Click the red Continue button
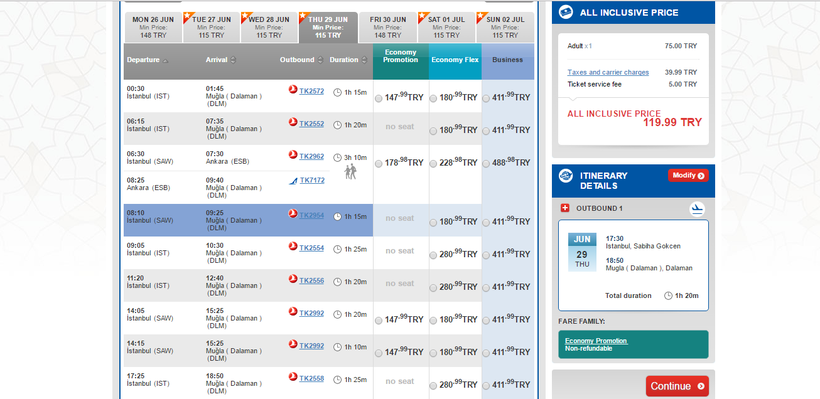820x399 pixels. coord(677,386)
